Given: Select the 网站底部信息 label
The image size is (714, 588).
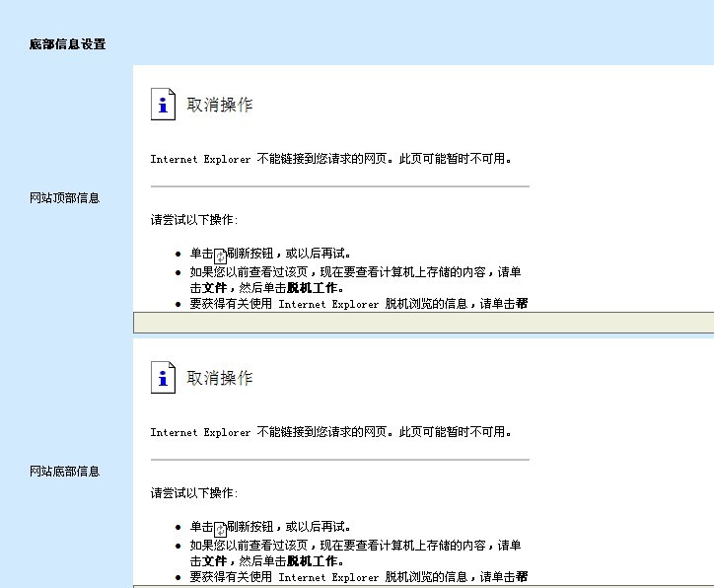Looking at the screenshot, I should pos(64,472).
